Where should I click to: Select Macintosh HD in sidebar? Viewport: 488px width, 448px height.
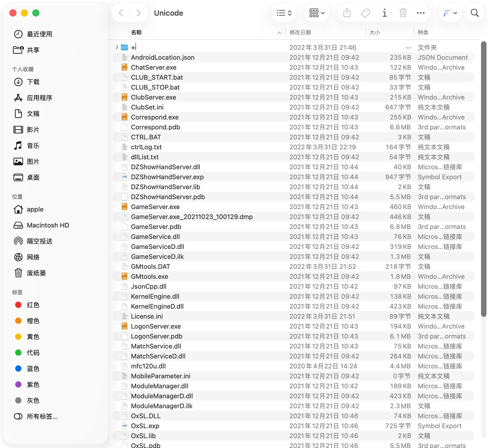(41, 225)
